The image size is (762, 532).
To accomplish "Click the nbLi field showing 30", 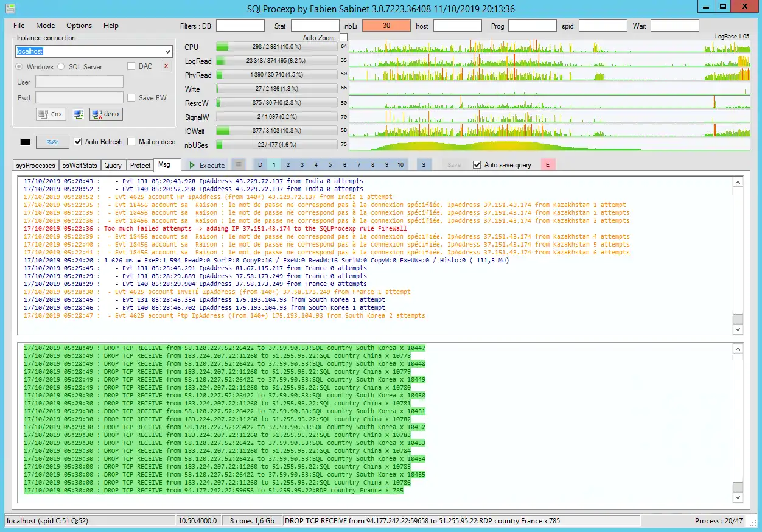I will pyautogui.click(x=386, y=26).
